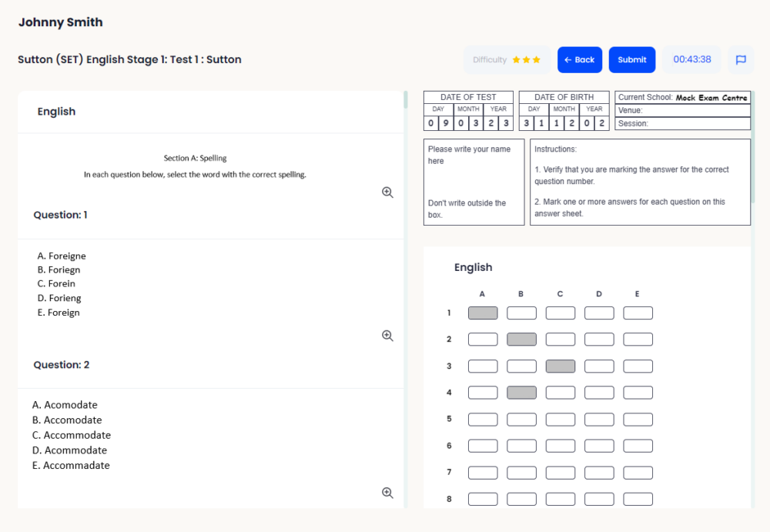Screen dimensions: 770x532
Task: Zoom into the Question 2 answer choices
Action: point(387,492)
